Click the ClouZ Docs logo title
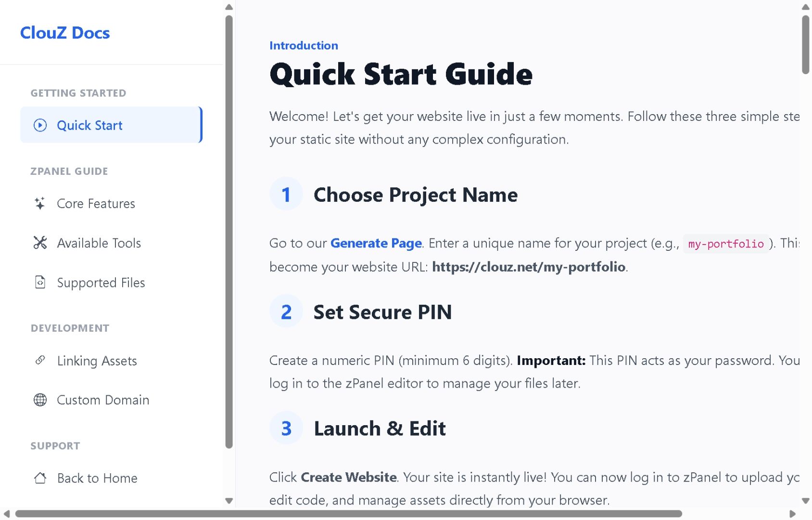812x520 pixels. point(65,33)
